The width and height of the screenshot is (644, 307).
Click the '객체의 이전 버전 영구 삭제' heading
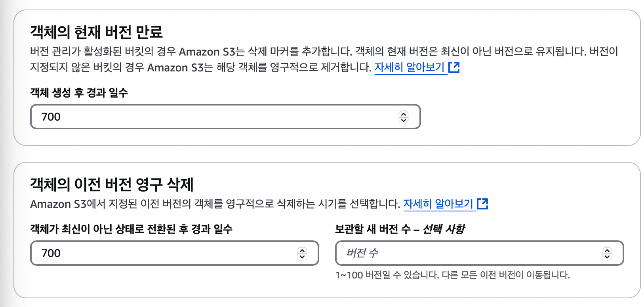112,184
